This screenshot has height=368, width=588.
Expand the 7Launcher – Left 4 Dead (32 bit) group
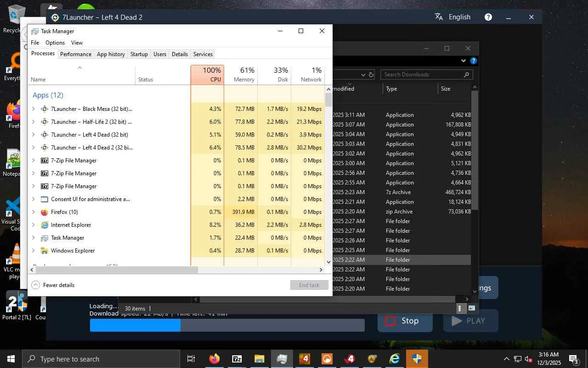pyautogui.click(x=34, y=135)
